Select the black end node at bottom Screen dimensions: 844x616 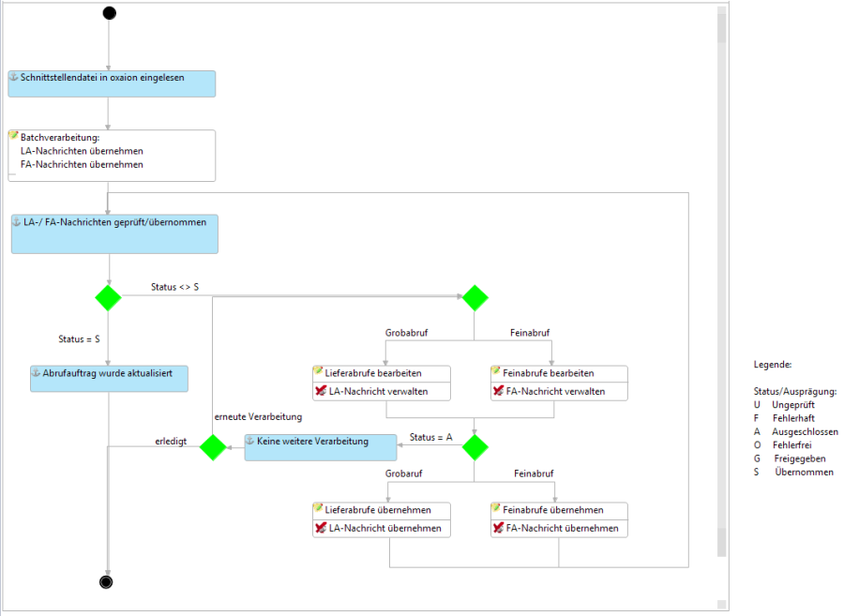point(106,582)
